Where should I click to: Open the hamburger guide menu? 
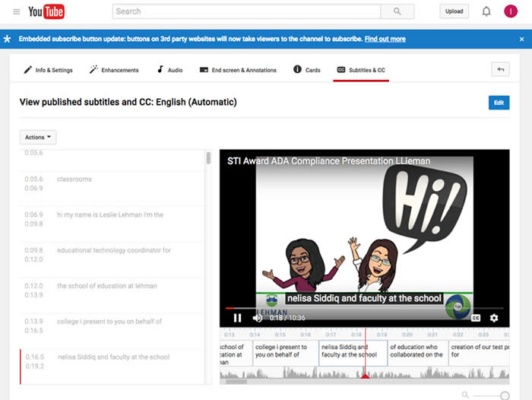pos(16,11)
